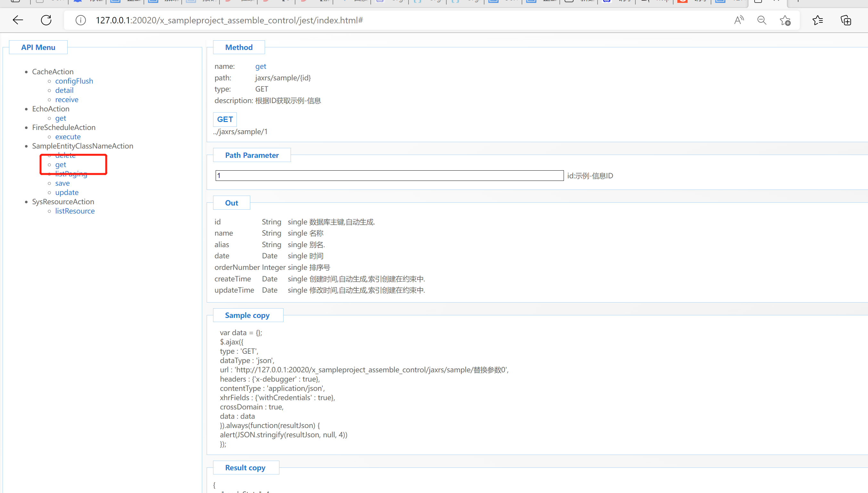Open listResource under SysResourceAction

click(75, 211)
